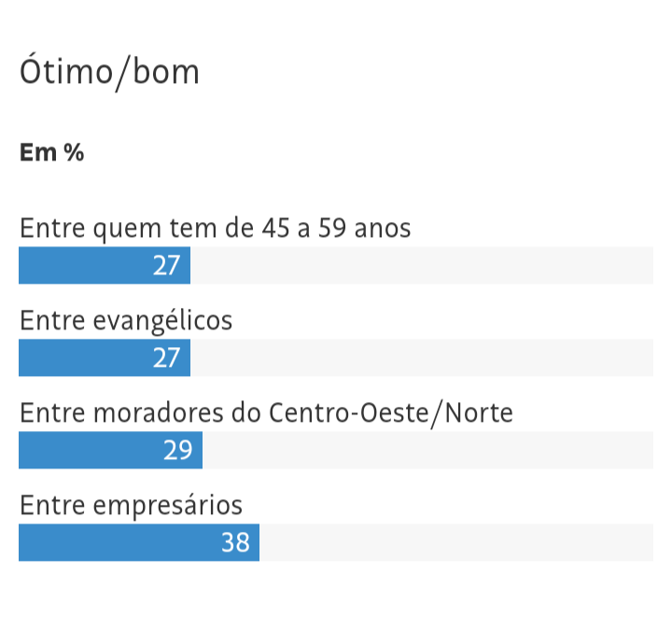Click the 'Em %' unit label

pyautogui.click(x=51, y=153)
